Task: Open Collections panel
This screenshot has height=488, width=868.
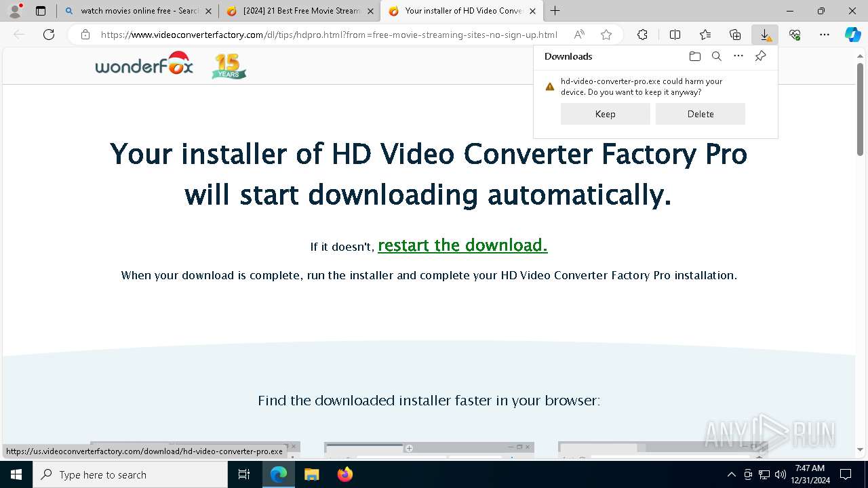Action: pyautogui.click(x=735, y=35)
